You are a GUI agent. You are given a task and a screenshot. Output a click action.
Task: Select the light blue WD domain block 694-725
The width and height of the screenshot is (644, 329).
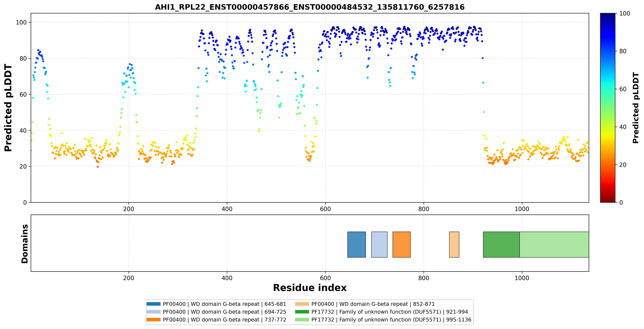[379, 244]
